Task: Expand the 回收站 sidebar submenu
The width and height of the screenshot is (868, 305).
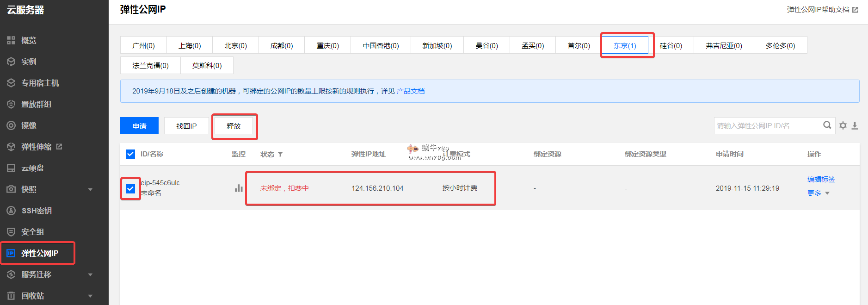Action: (x=90, y=296)
